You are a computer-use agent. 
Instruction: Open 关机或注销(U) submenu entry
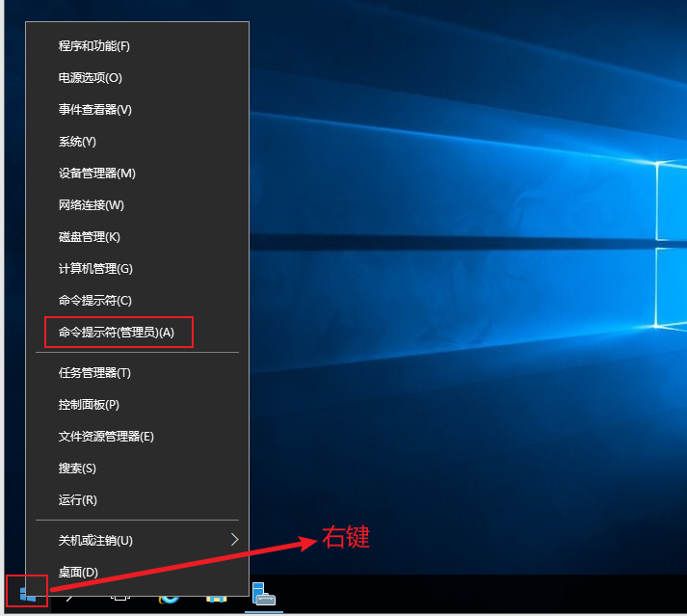tap(137, 541)
